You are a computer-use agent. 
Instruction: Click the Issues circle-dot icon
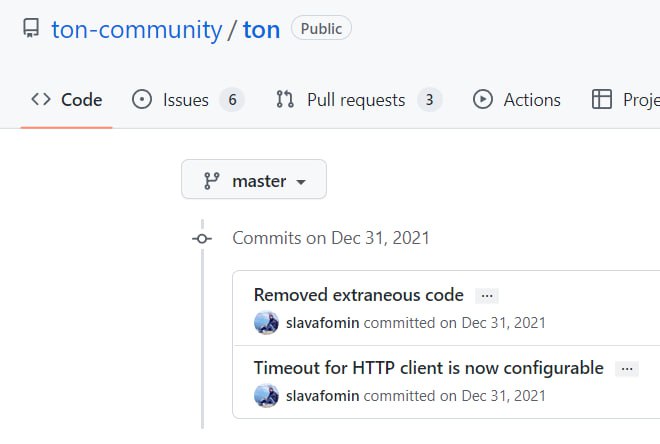[x=142, y=100]
